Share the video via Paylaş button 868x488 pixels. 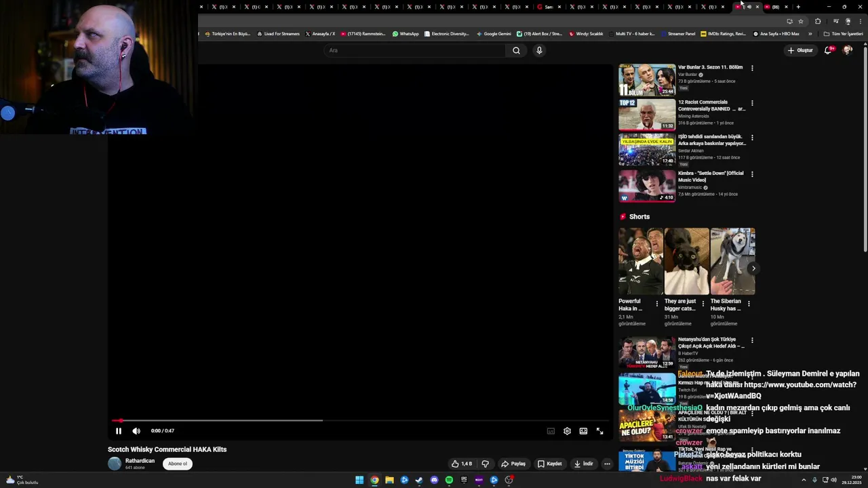(x=513, y=464)
